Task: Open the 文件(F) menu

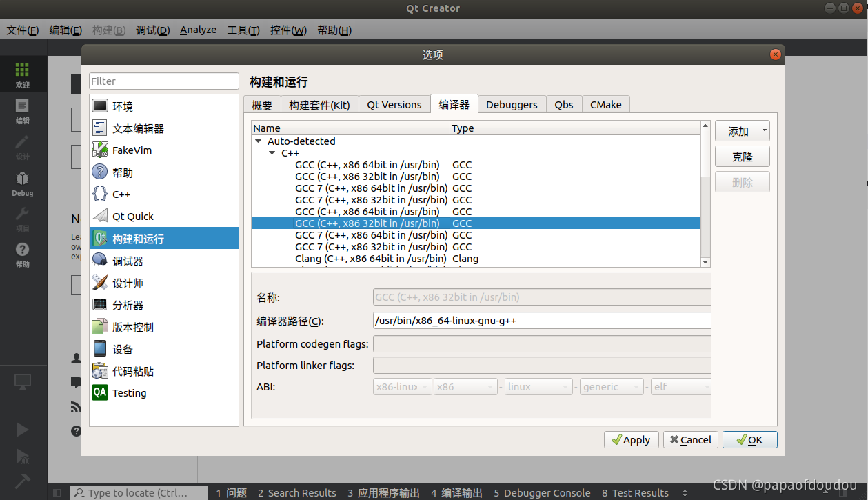Action: click(x=23, y=30)
